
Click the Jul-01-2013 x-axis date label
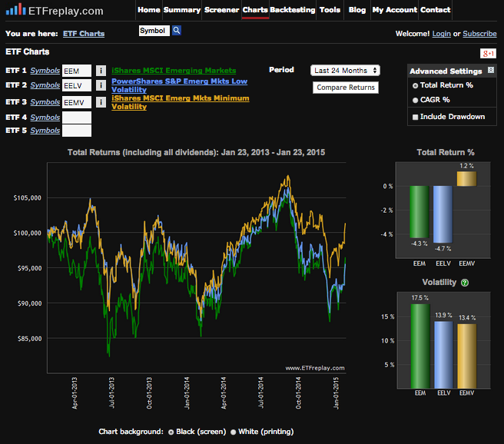click(x=111, y=393)
